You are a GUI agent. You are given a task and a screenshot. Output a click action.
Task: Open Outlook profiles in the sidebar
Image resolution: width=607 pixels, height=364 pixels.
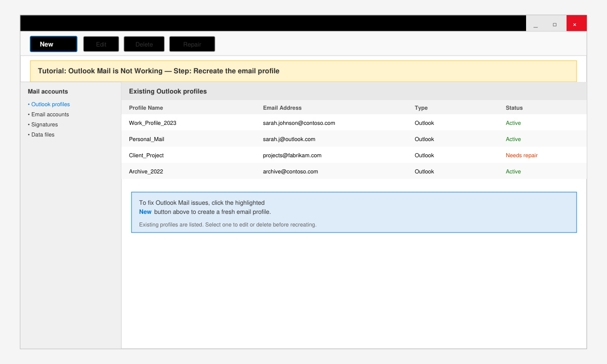click(x=49, y=104)
